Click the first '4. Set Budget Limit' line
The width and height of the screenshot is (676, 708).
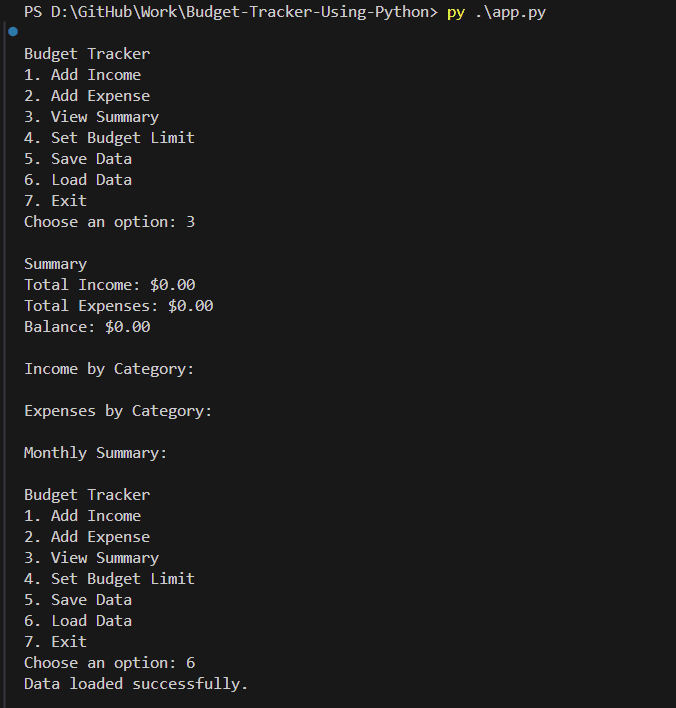(109, 138)
